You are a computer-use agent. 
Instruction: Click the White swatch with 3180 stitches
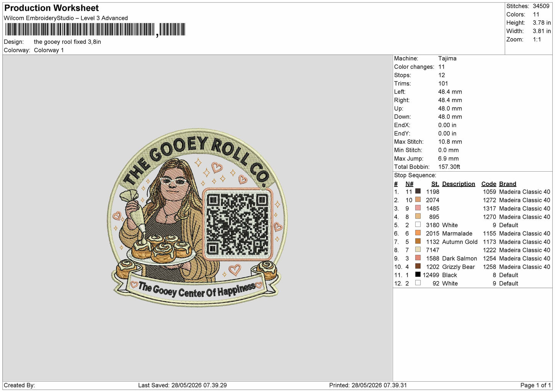pyautogui.click(x=418, y=225)
